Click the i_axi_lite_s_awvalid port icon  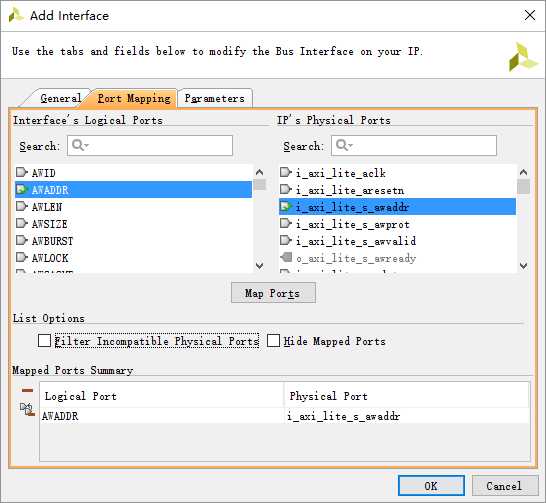coord(286,241)
